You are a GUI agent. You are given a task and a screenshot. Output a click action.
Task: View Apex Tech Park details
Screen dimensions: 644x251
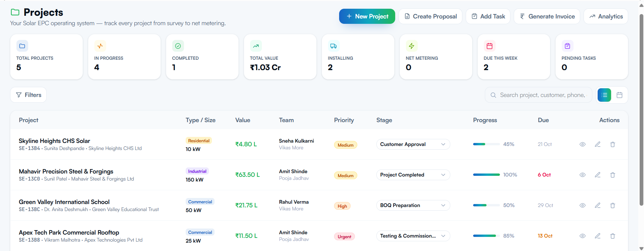click(x=583, y=236)
